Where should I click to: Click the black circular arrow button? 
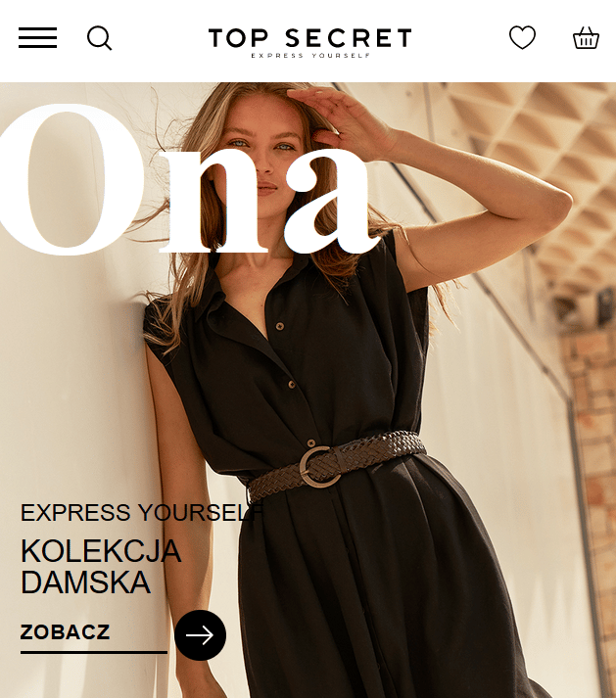point(200,634)
